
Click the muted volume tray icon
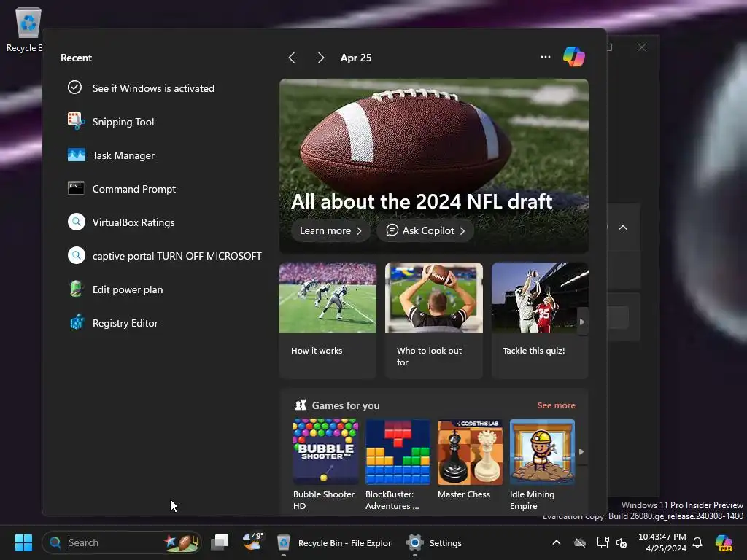(622, 542)
